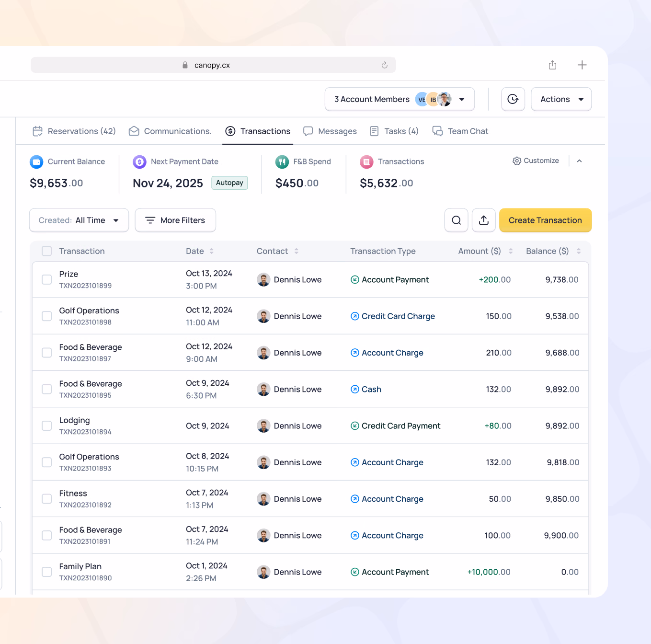Image resolution: width=651 pixels, height=644 pixels.
Task: Click Credit Card Charge arrow icon
Action: point(355,316)
